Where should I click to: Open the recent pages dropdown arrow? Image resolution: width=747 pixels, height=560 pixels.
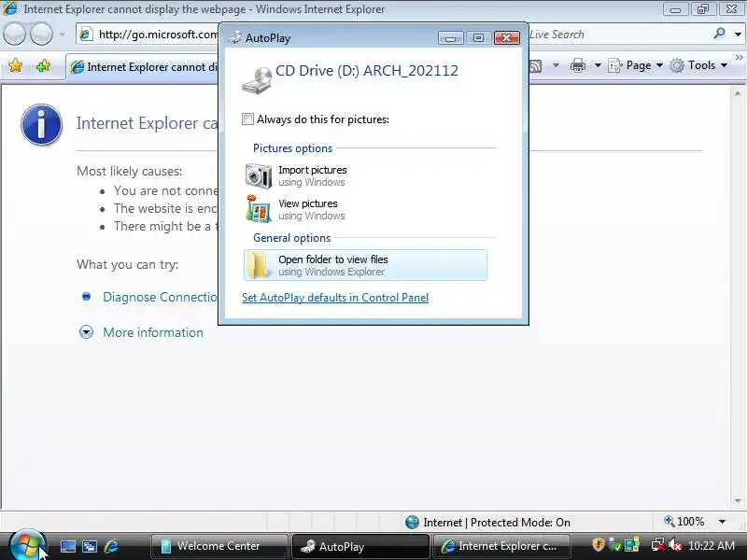click(x=62, y=35)
